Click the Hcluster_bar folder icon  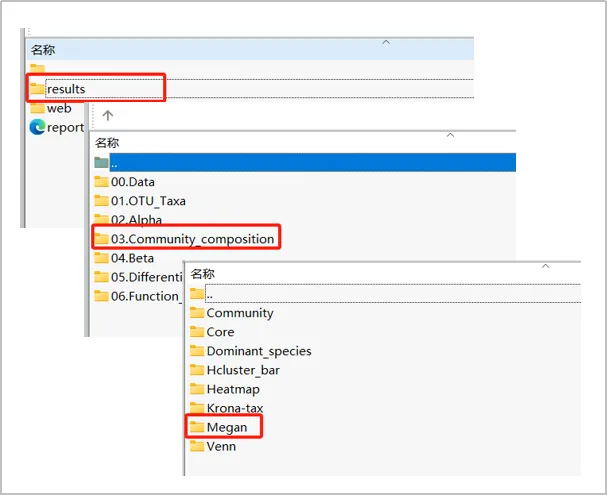[x=197, y=370]
